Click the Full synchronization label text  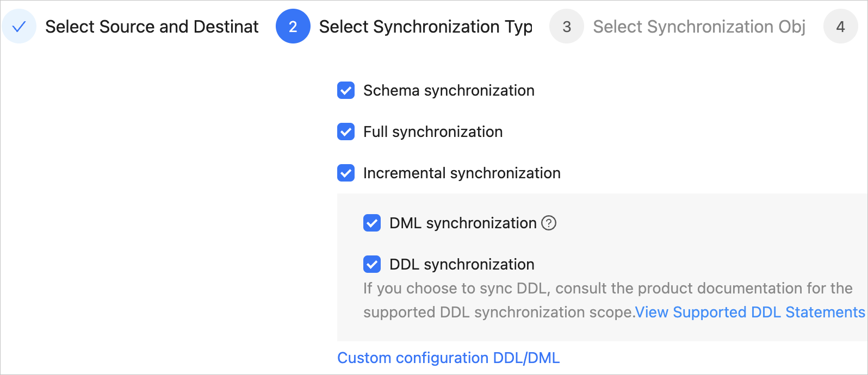tap(433, 132)
